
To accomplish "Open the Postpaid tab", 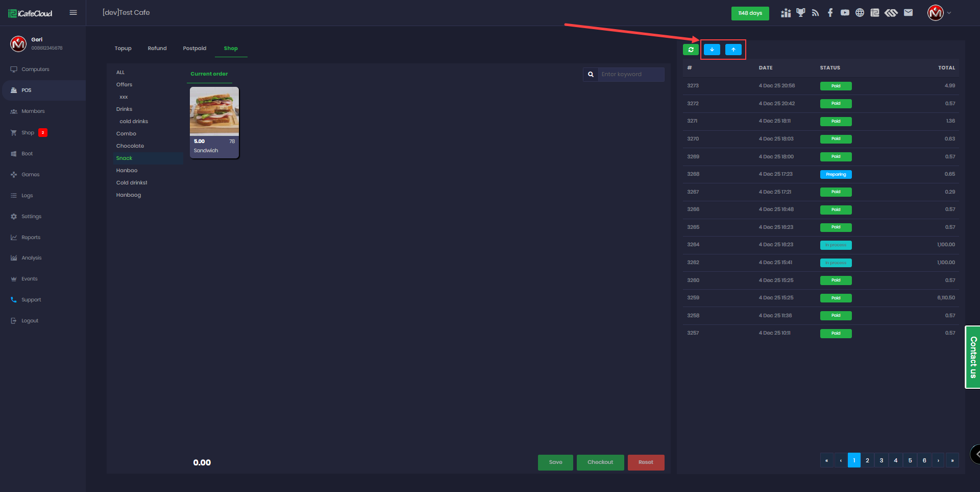I will tap(194, 49).
